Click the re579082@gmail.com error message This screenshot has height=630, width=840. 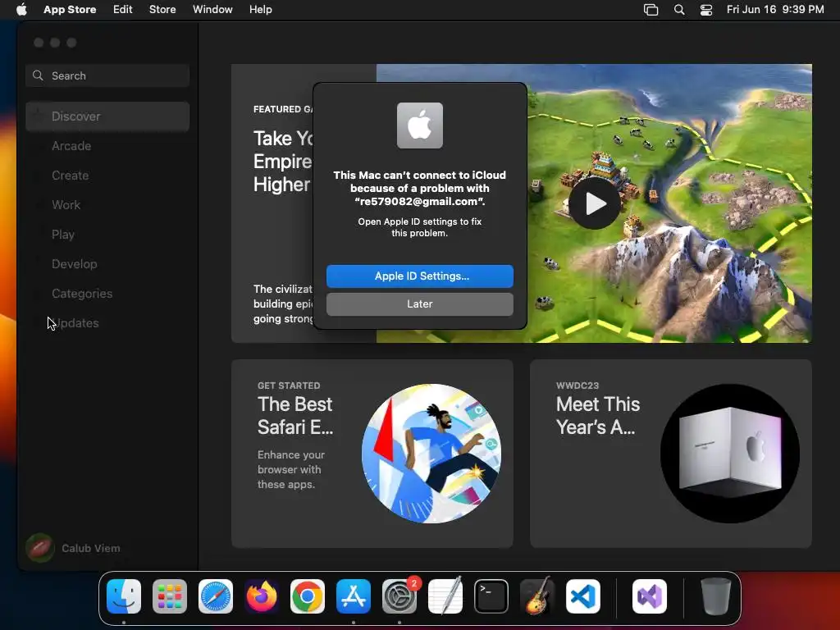419,188
